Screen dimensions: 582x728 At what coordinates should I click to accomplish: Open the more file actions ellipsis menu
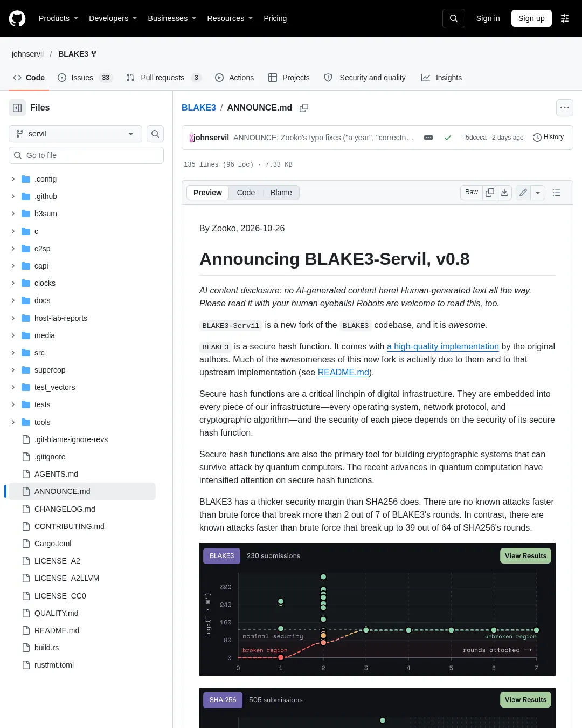tap(565, 108)
